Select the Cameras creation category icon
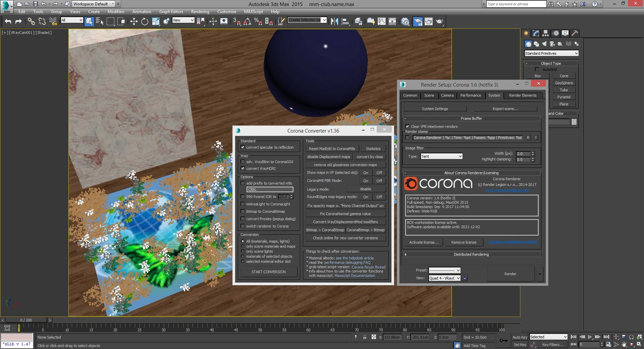The width and height of the screenshot is (644, 349). click(552, 44)
